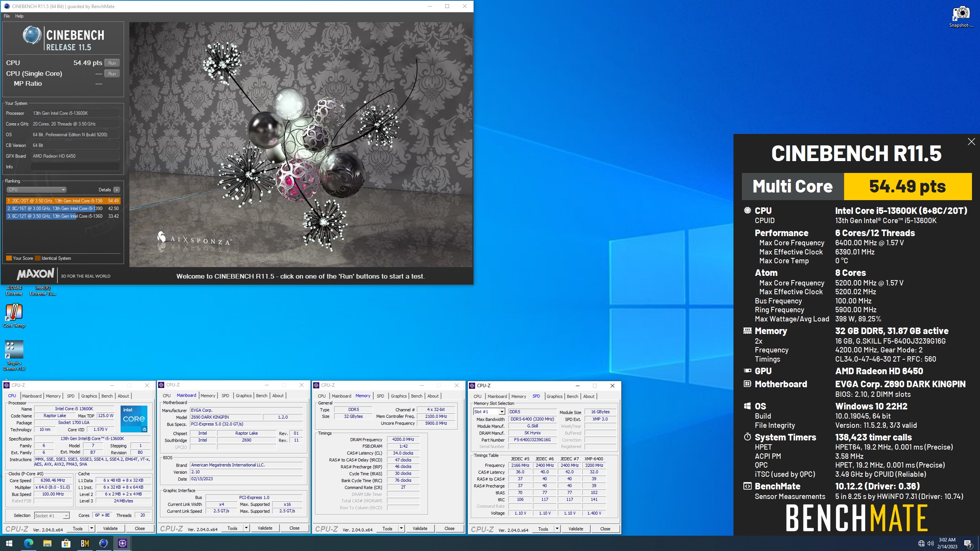980x551 pixels.
Task: Click the first CPU-Z window title icon
Action: coord(7,385)
